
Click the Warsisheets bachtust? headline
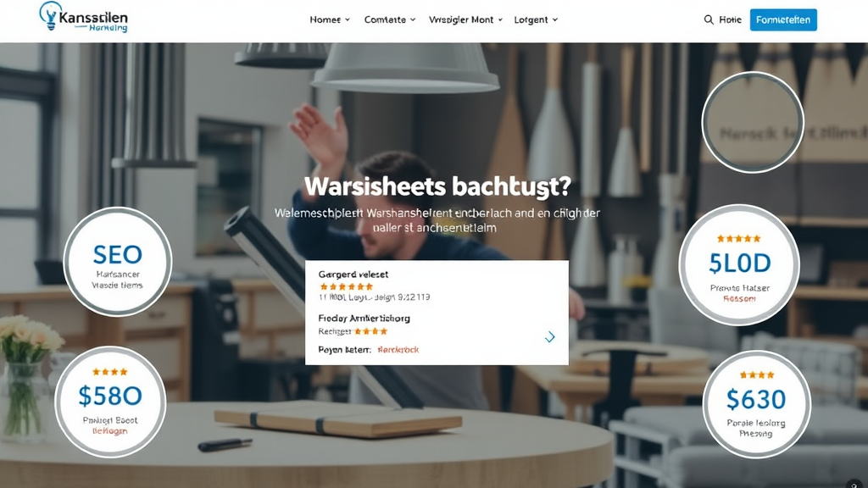tap(437, 186)
